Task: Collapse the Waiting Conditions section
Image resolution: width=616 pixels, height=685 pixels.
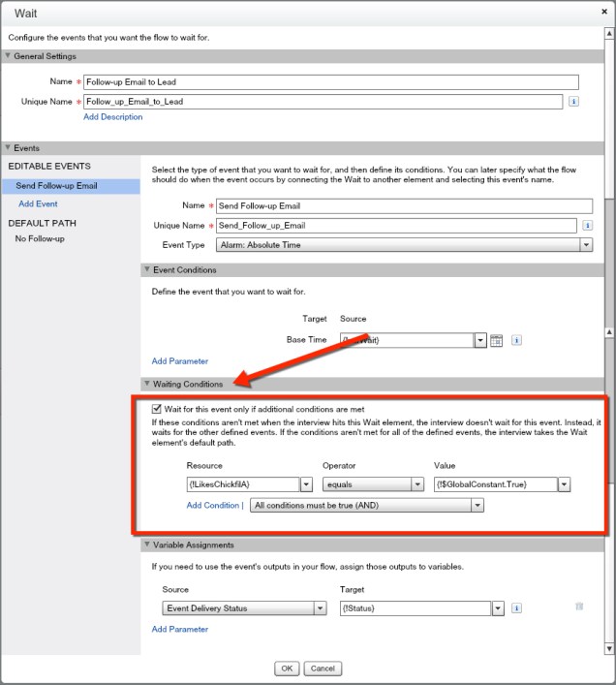Action: tap(147, 384)
